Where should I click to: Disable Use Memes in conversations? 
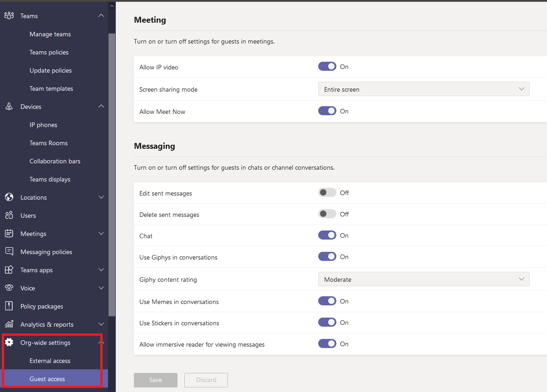click(327, 301)
